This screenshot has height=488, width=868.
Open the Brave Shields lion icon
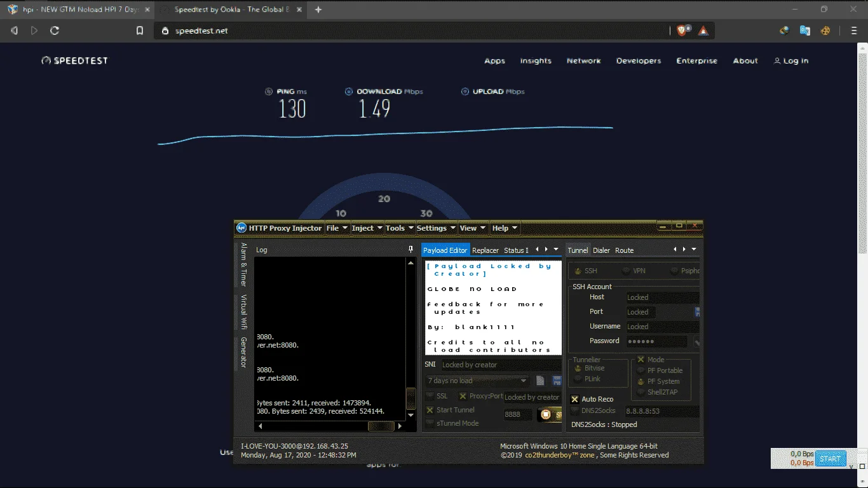[x=682, y=30]
